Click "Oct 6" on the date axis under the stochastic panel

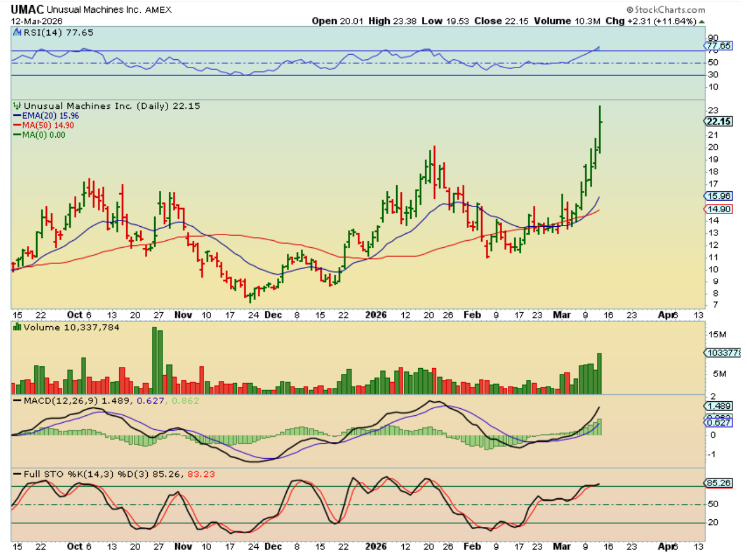(x=79, y=547)
